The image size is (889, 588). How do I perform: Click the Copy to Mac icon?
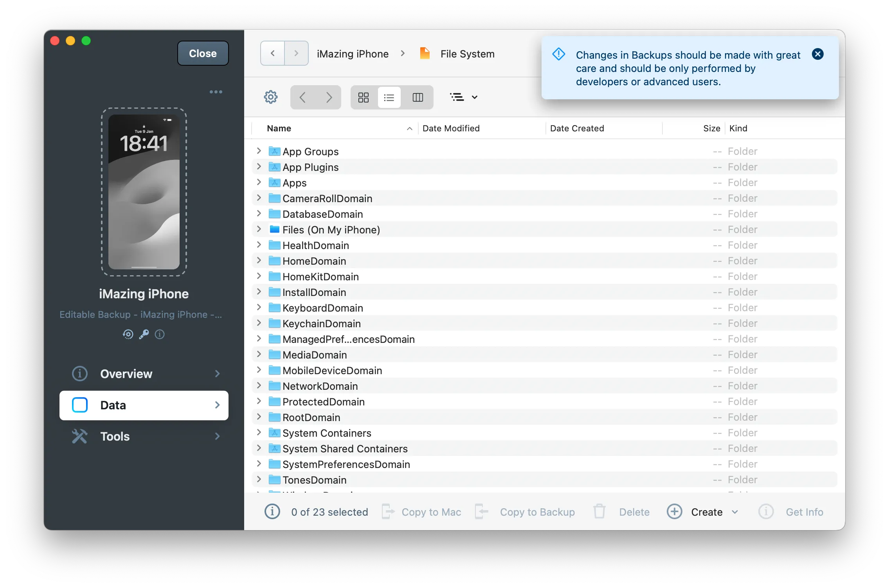(387, 511)
